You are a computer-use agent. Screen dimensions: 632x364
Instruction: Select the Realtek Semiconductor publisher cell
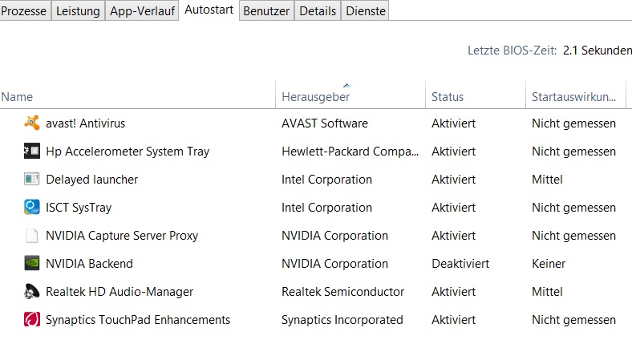[342, 292]
